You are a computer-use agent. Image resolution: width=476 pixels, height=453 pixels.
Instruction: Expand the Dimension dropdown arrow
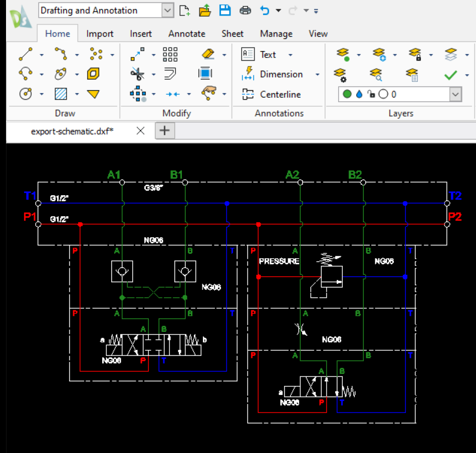coord(317,75)
